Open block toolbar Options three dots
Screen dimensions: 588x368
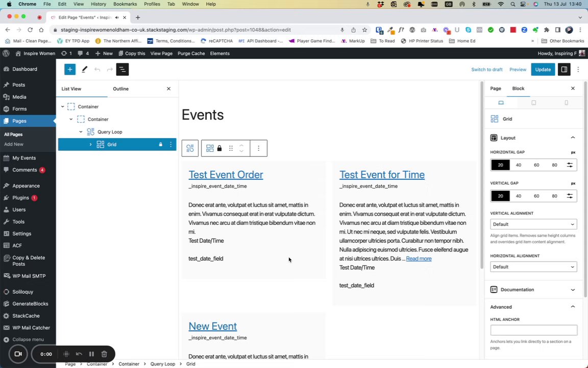(258, 148)
